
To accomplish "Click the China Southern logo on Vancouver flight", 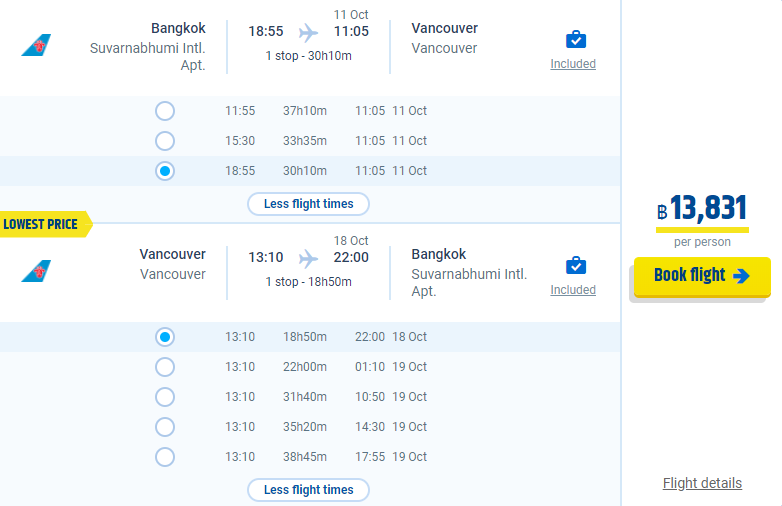I will click(36, 271).
